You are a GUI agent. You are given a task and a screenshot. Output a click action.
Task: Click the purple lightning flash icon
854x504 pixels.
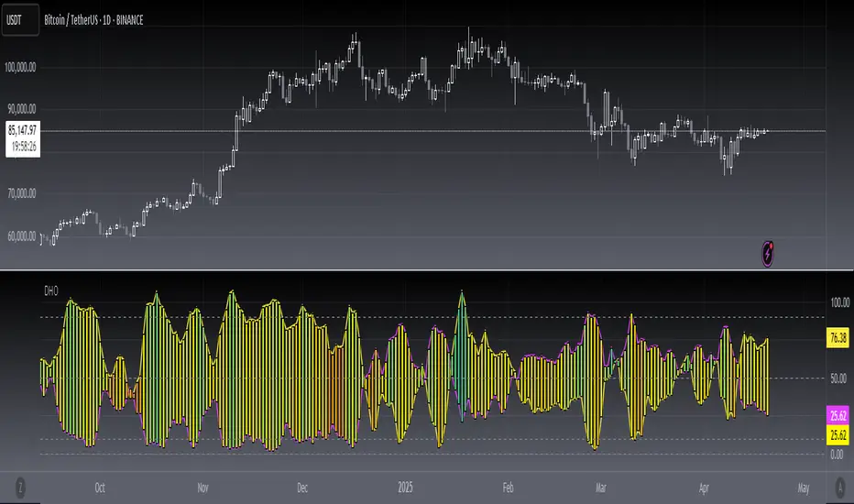(x=767, y=254)
